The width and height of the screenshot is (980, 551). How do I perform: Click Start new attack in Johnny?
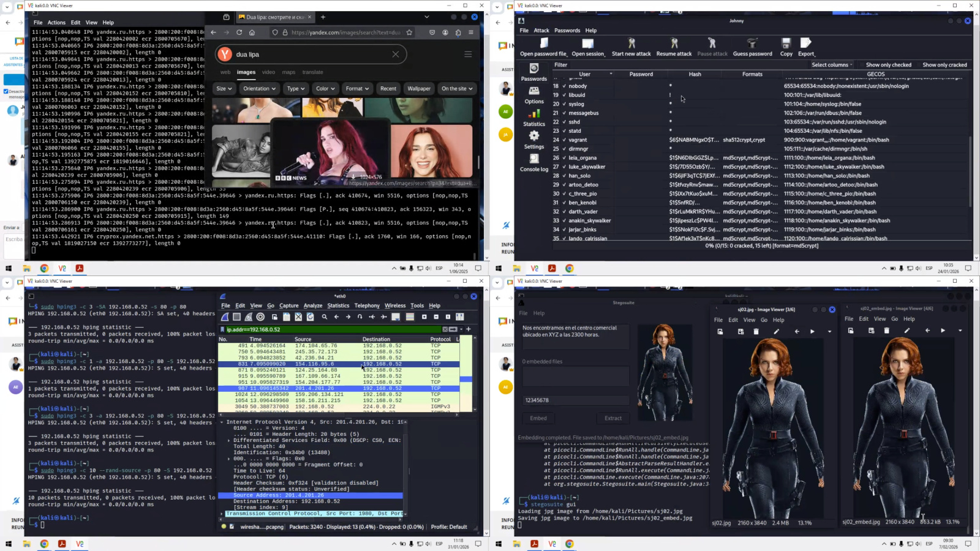pos(631,47)
